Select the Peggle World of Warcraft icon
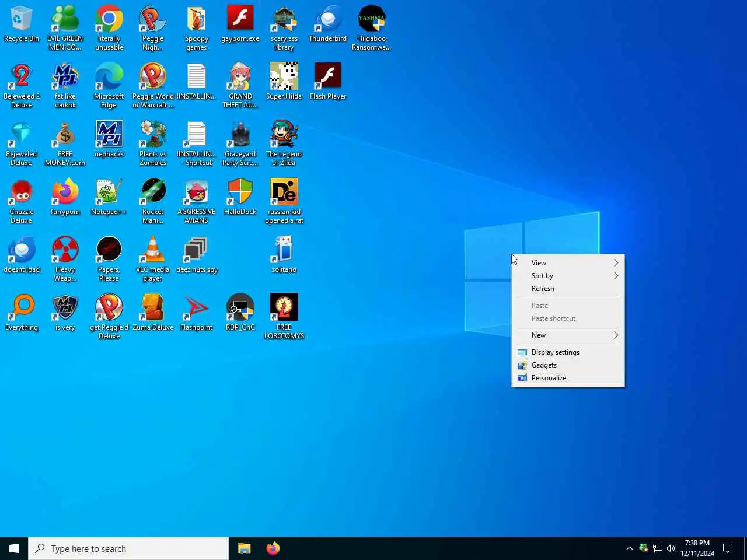The width and height of the screenshot is (747, 560). pyautogui.click(x=153, y=86)
